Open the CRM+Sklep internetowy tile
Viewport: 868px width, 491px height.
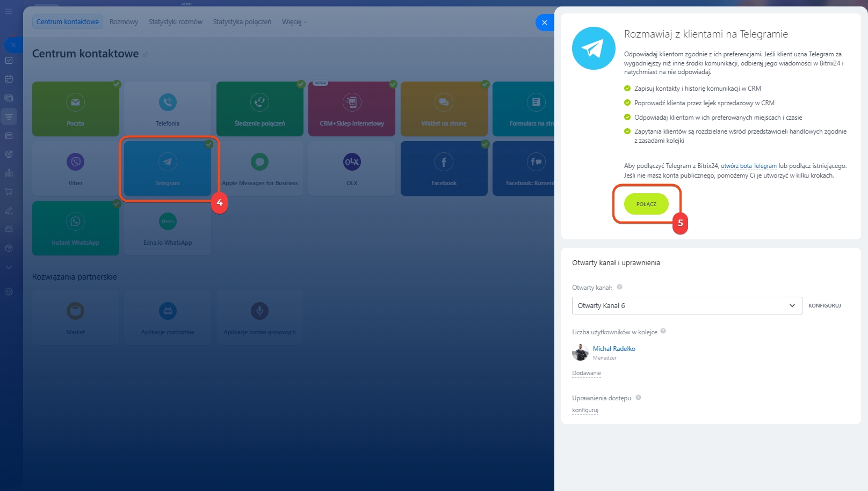pos(352,109)
